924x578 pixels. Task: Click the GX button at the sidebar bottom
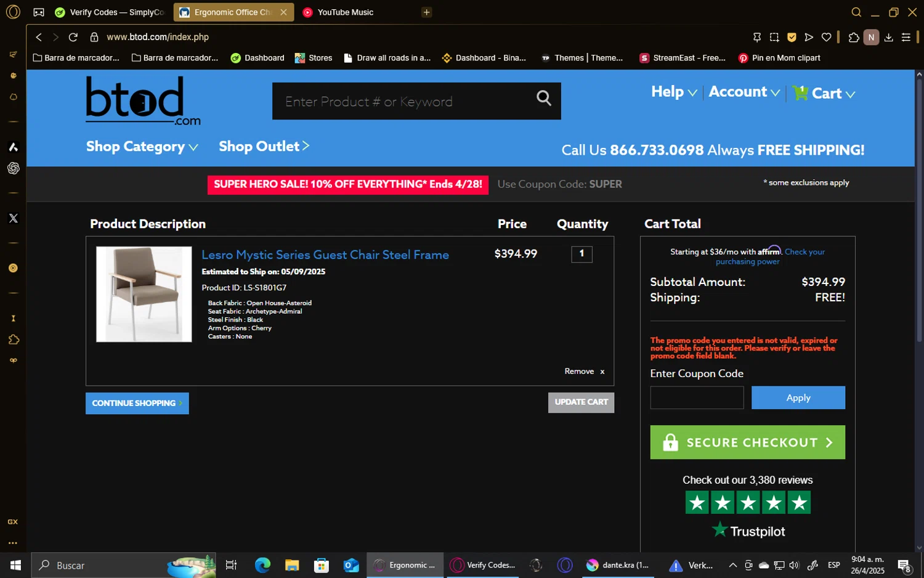[12, 522]
